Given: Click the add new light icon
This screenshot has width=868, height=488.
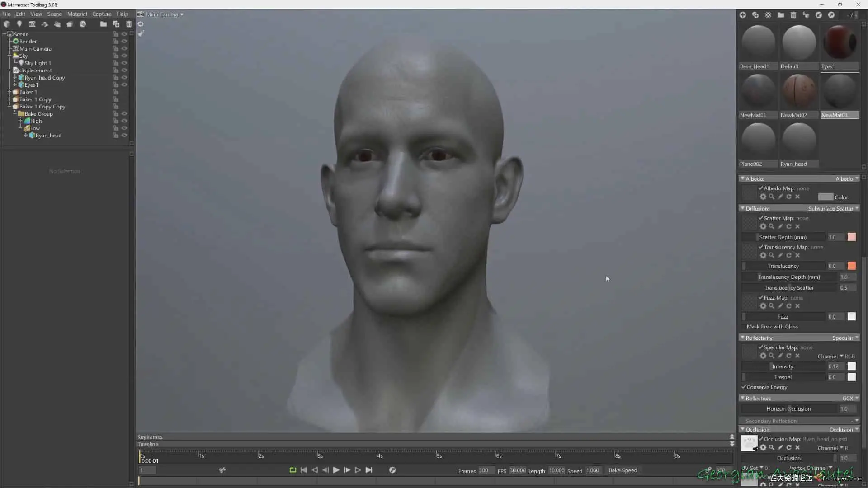Looking at the screenshot, I should tap(19, 24).
